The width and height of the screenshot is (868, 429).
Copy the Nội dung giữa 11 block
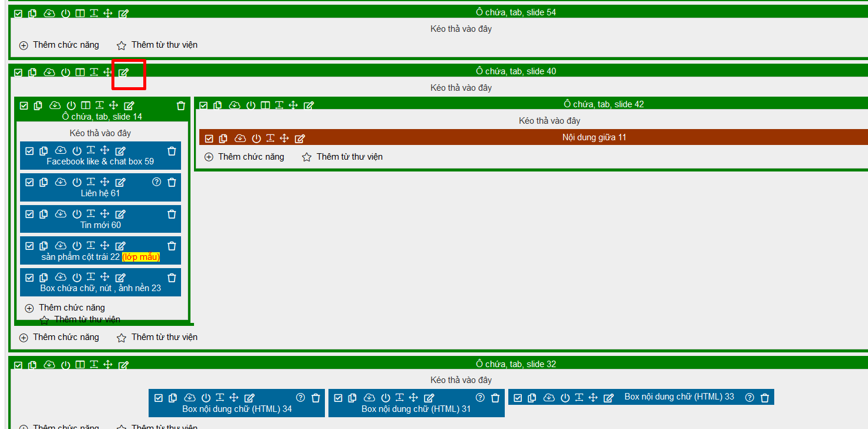point(223,138)
